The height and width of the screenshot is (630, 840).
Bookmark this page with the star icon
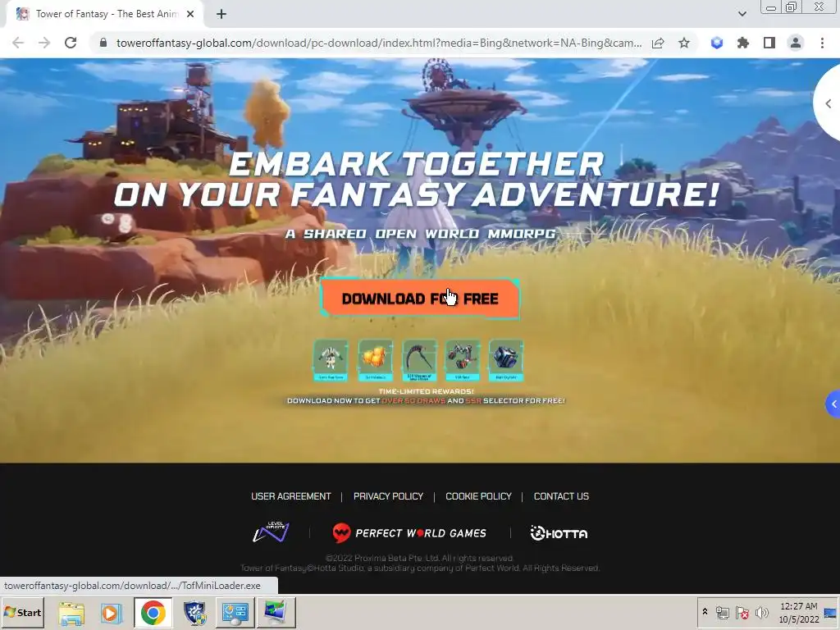pyautogui.click(x=684, y=43)
